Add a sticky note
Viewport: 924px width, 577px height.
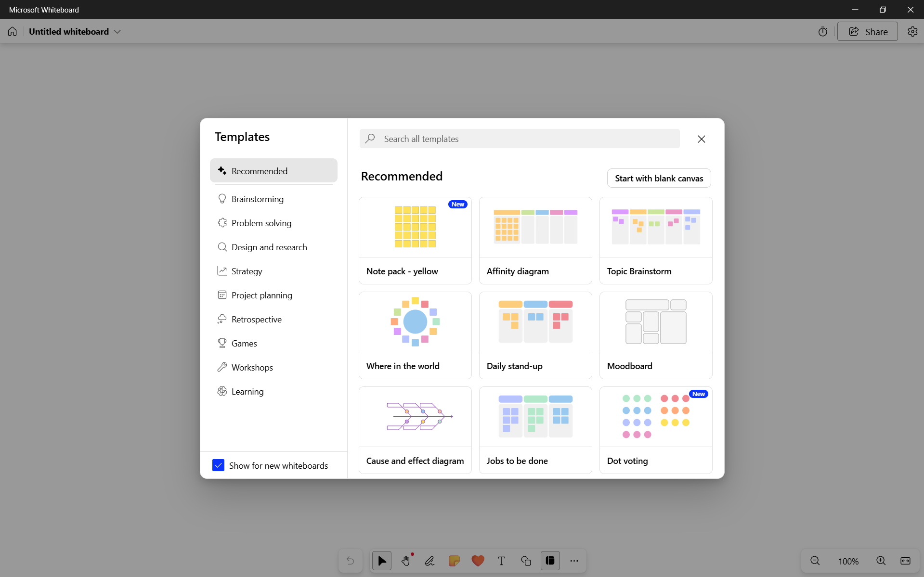click(454, 561)
